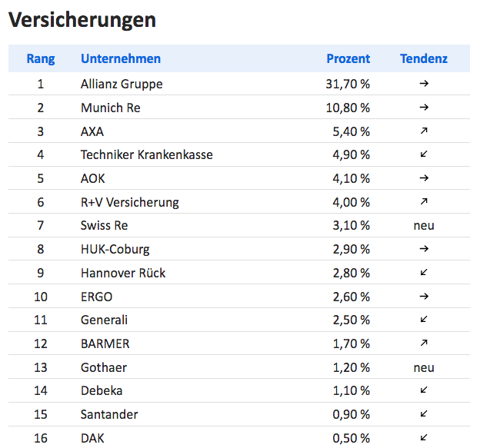This screenshot has width=480, height=448.
Task: Click the upward arrow in the AXA row
Action: 424,131
